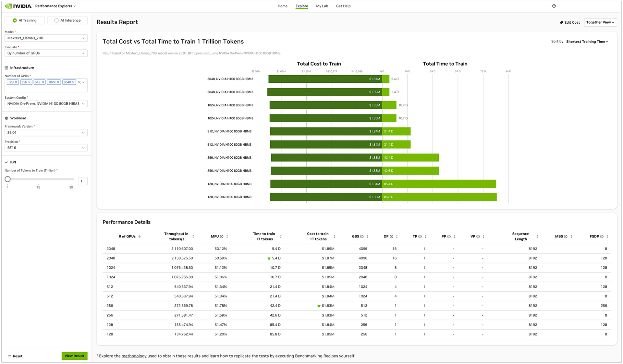Screen dimensions: 623x364
Task: Go to the Get Help tab
Action: pyautogui.click(x=343, y=6)
